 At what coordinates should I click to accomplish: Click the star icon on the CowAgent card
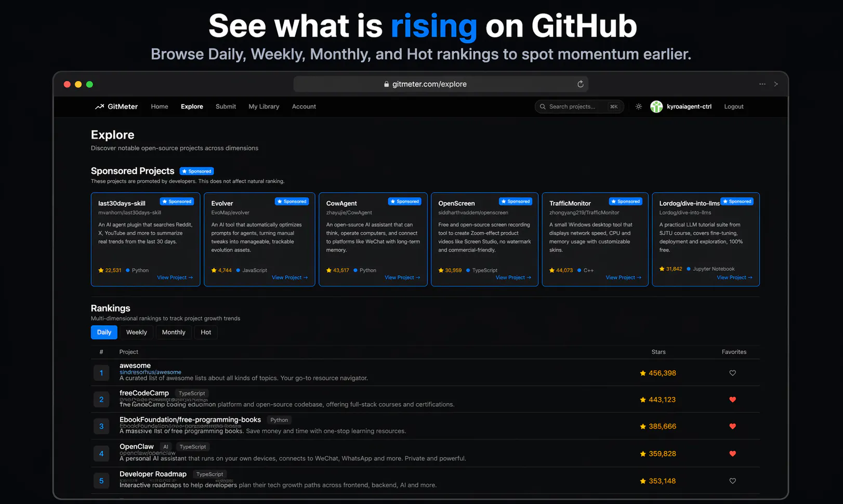click(329, 270)
